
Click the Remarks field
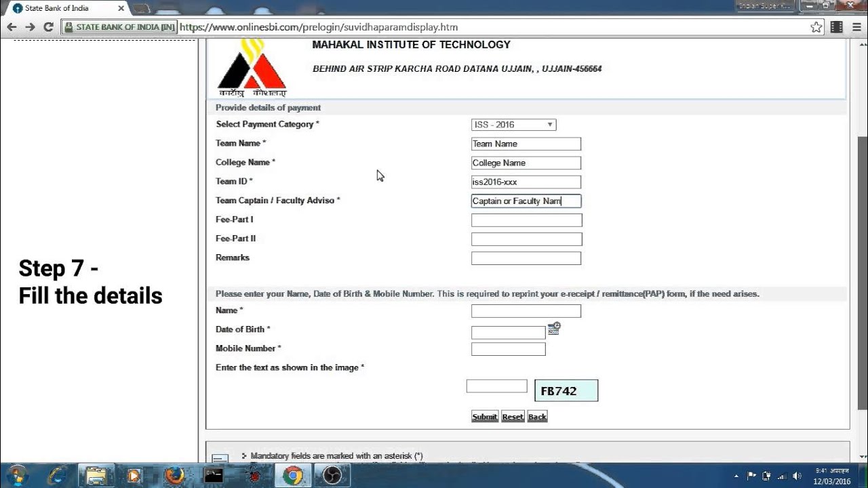526,258
